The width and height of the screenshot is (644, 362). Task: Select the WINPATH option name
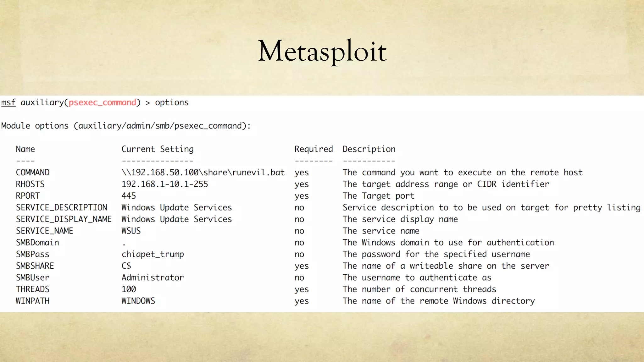pyautogui.click(x=33, y=301)
